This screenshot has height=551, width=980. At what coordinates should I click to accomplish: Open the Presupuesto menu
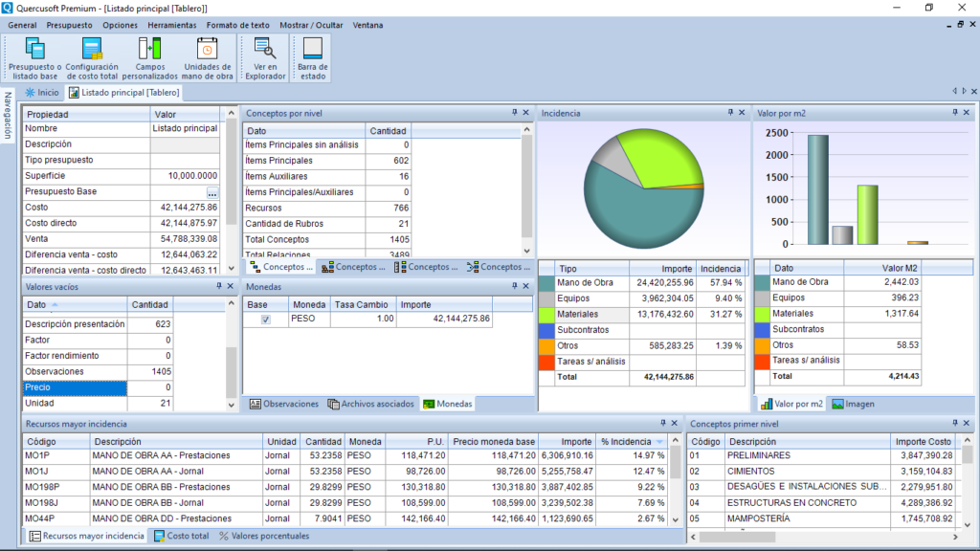coord(69,25)
